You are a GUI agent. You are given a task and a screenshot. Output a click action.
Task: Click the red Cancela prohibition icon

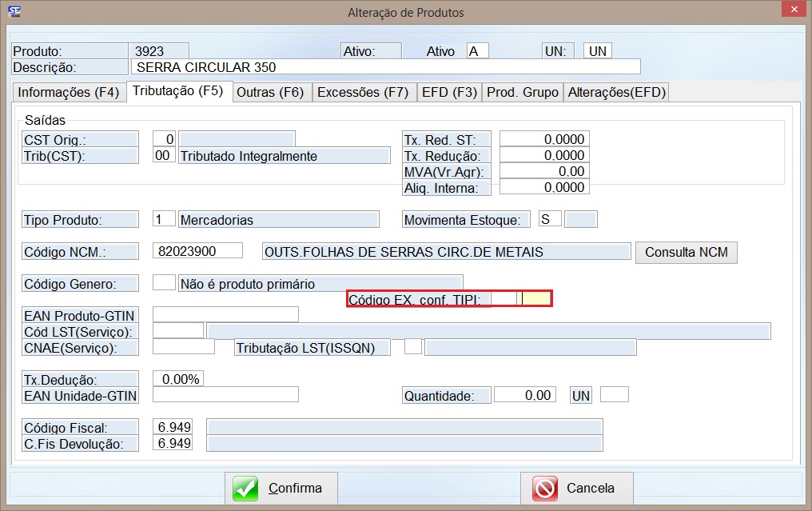pyautogui.click(x=544, y=488)
